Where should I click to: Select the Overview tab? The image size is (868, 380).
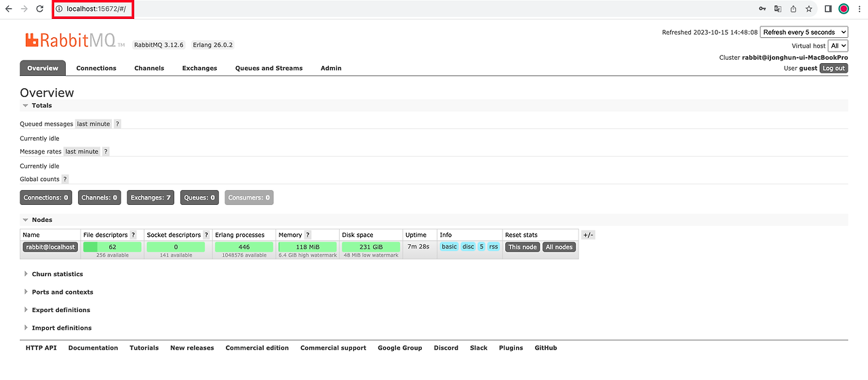click(x=43, y=68)
